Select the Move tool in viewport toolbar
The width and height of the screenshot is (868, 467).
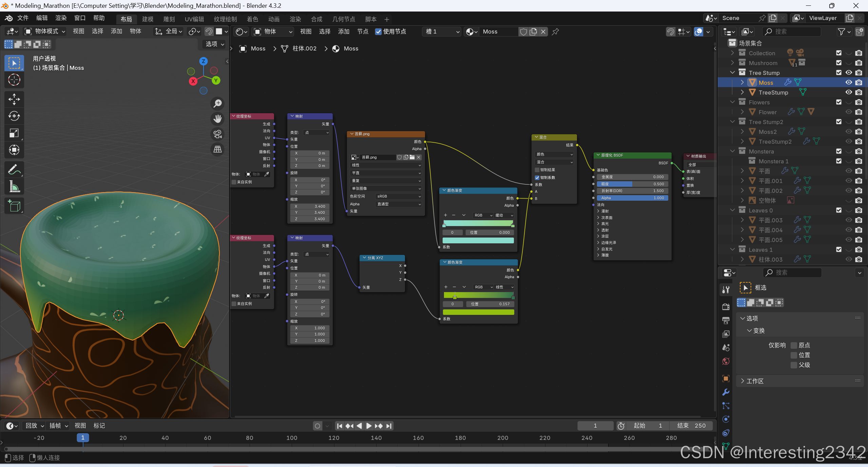tap(14, 99)
